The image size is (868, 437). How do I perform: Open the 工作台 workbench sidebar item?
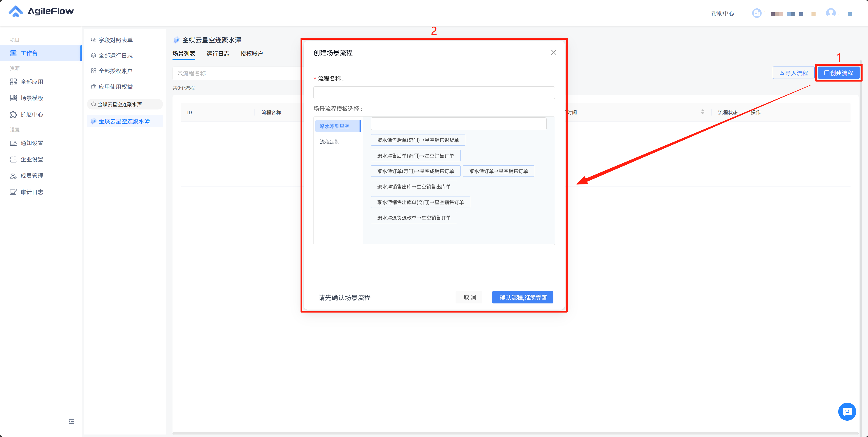(x=40, y=53)
